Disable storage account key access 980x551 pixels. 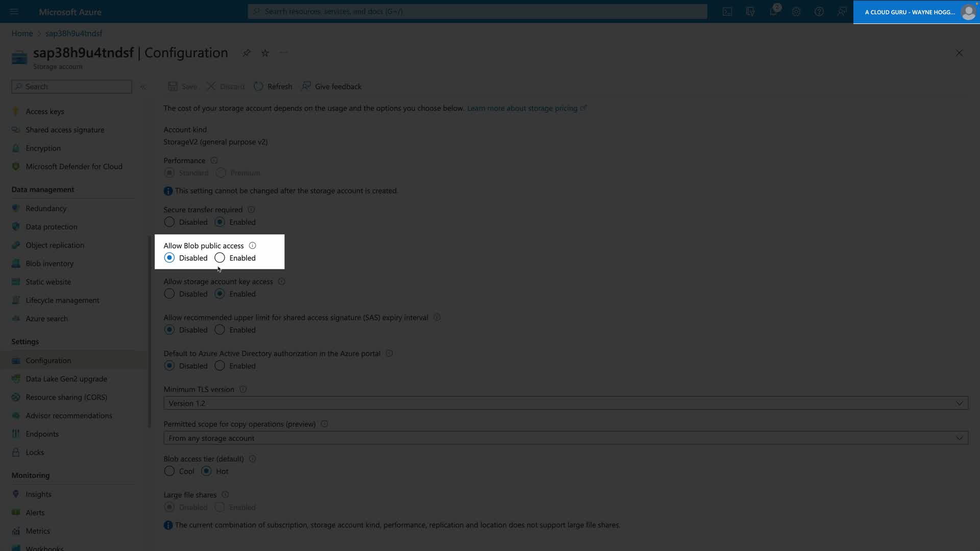pos(169,294)
